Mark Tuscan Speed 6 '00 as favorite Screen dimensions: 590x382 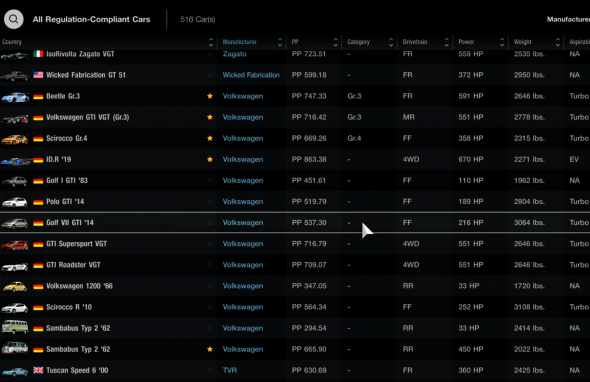click(x=210, y=370)
